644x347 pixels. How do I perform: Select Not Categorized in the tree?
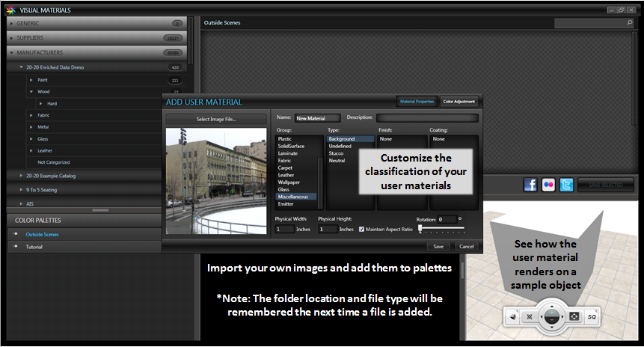point(53,162)
